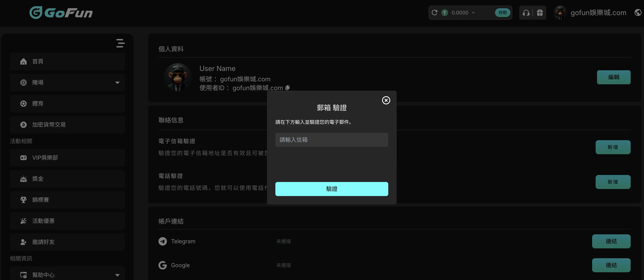Click the 加密貨幣交易 bitcoin icon
This screenshot has width=644, height=280.
[x=23, y=125]
